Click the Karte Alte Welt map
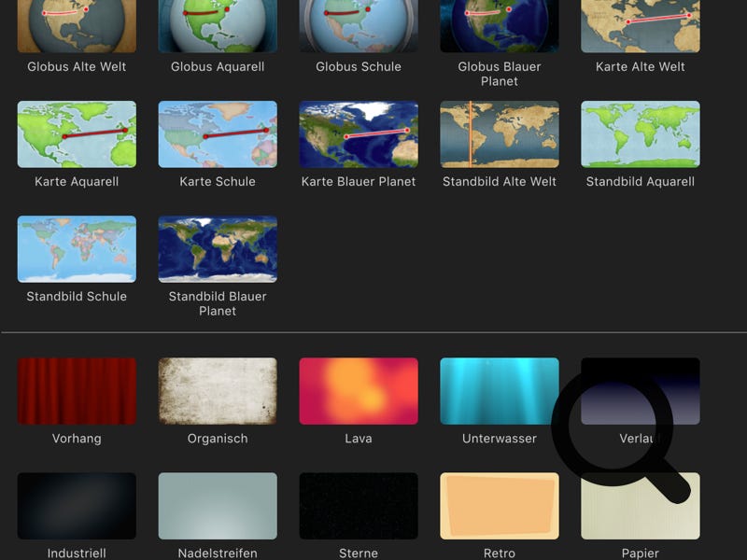The width and height of the screenshot is (747, 560). tap(641, 25)
